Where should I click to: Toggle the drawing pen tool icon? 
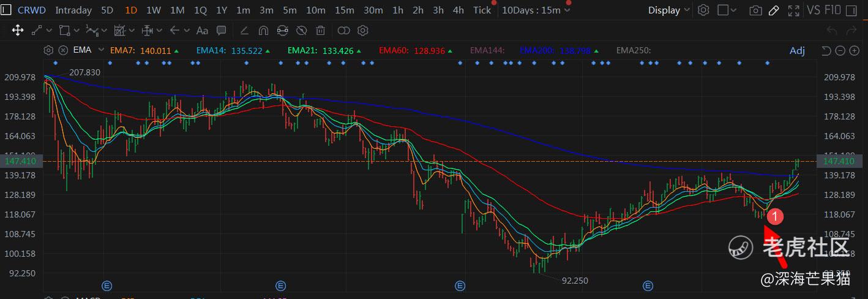774,10
